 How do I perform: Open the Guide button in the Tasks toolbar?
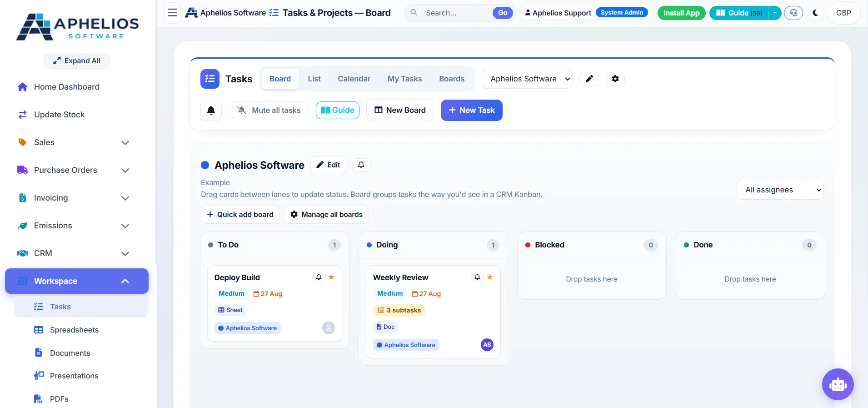[338, 110]
